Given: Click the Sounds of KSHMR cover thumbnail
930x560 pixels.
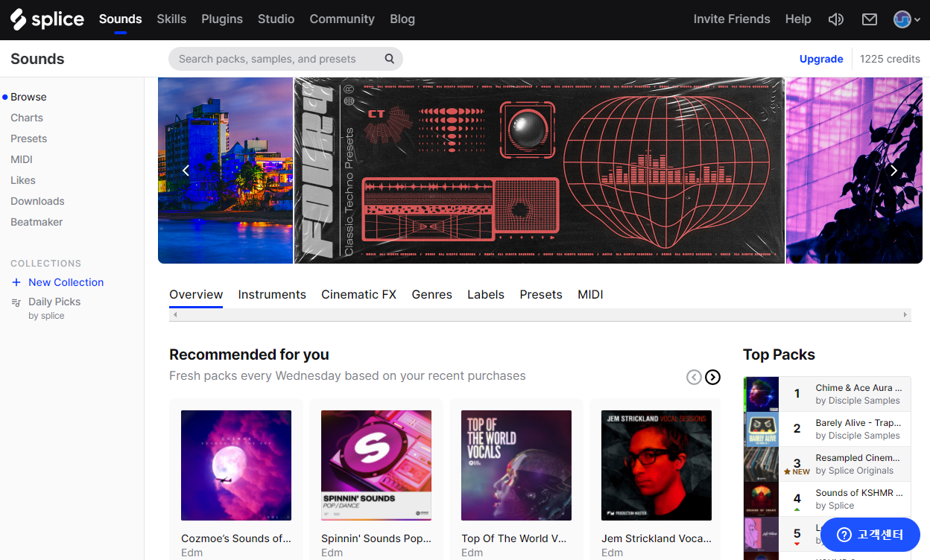Looking at the screenshot, I should coord(762,499).
